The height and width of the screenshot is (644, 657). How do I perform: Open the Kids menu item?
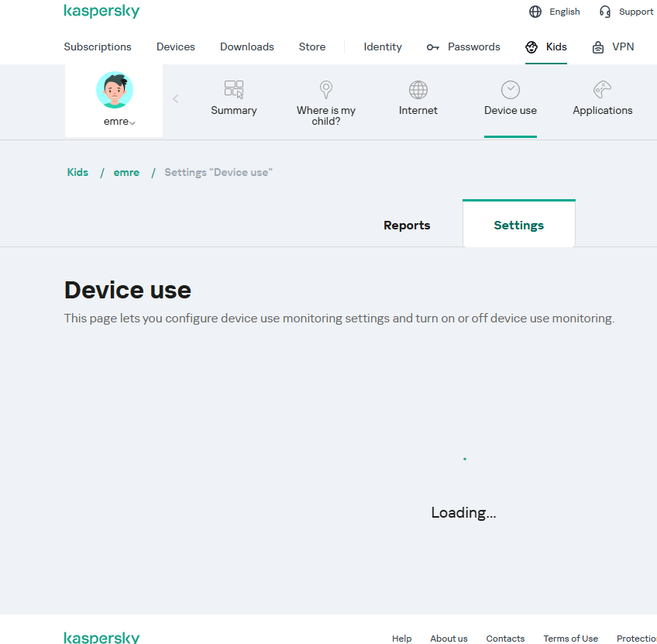pos(556,47)
